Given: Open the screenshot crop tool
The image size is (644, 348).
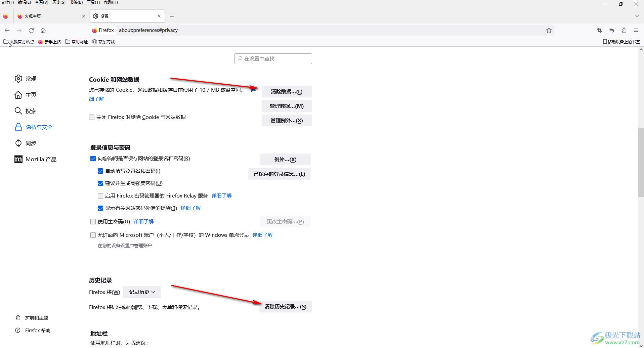Looking at the screenshot, I should point(600,30).
